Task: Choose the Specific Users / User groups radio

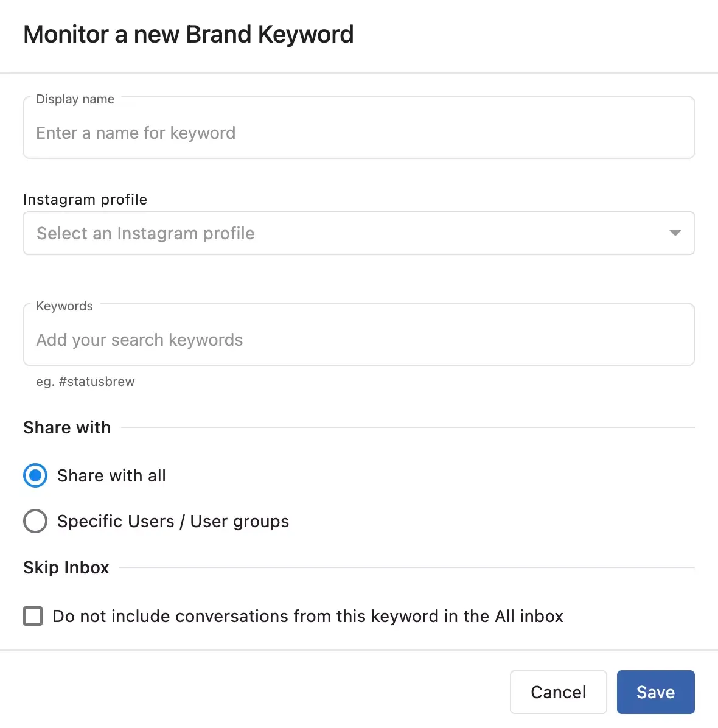Action: pyautogui.click(x=35, y=521)
